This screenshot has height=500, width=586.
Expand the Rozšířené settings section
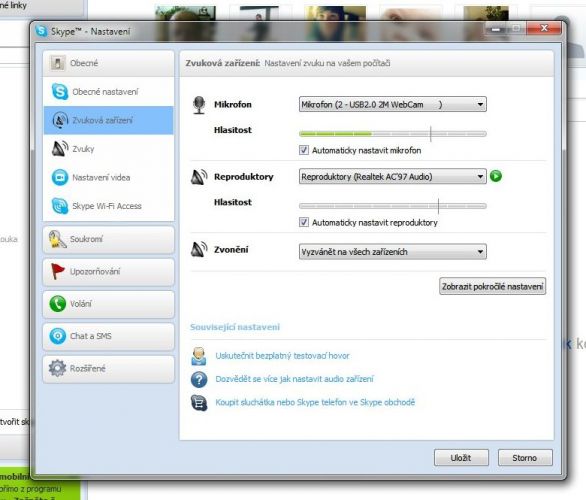coord(108,368)
